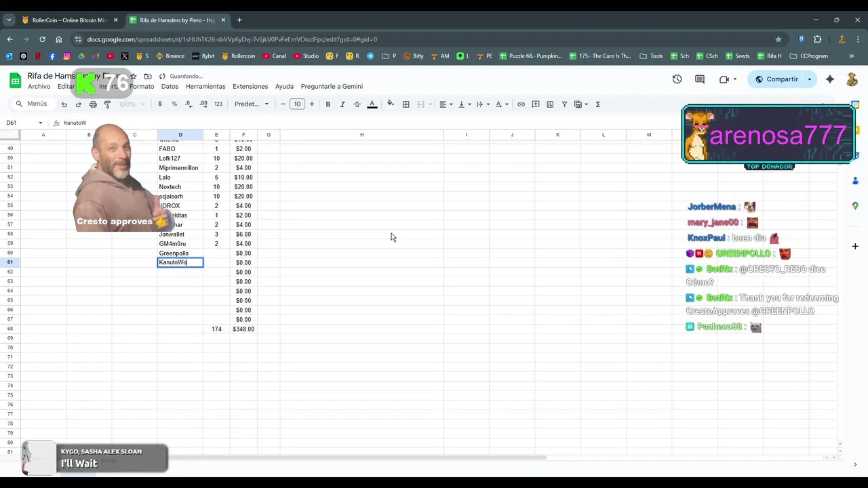Open Google Maps side panel icon
This screenshot has height=488, width=868.
855,206
